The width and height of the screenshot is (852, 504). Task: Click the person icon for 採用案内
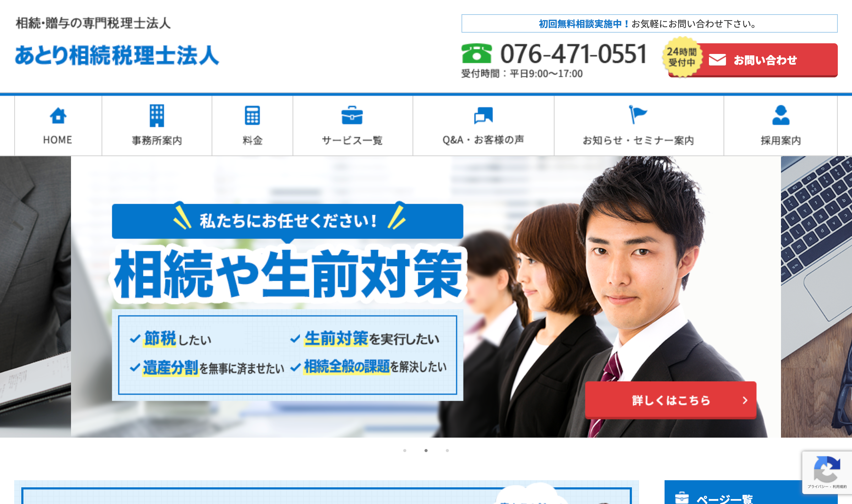tap(781, 115)
